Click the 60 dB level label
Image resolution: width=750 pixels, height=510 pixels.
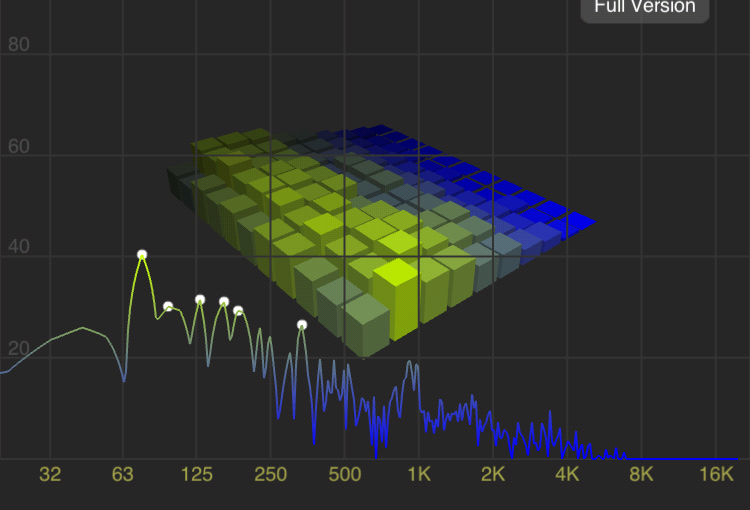tap(19, 146)
